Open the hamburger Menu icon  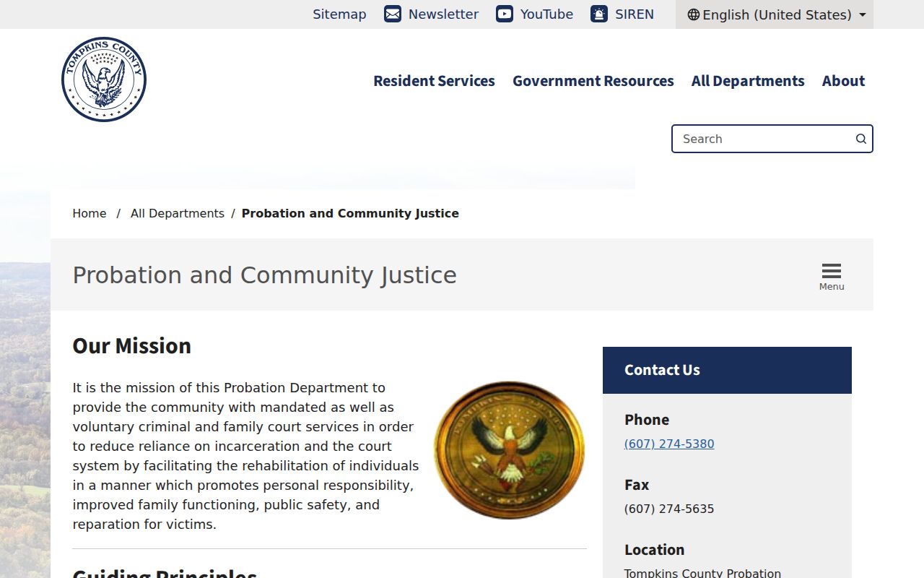[x=832, y=275]
